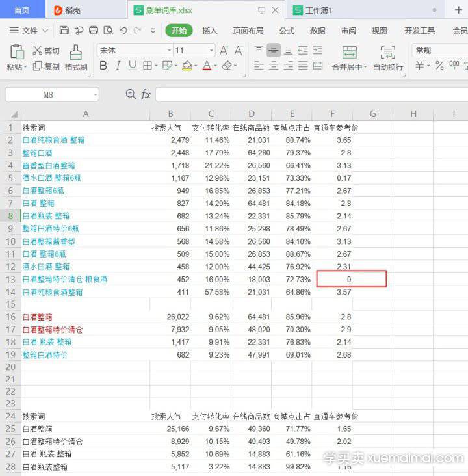Open the 文件 (File) menu

29,31
